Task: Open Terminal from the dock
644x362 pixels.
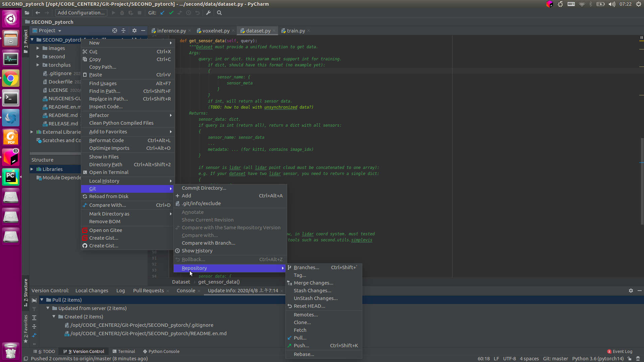Action: pos(11,98)
